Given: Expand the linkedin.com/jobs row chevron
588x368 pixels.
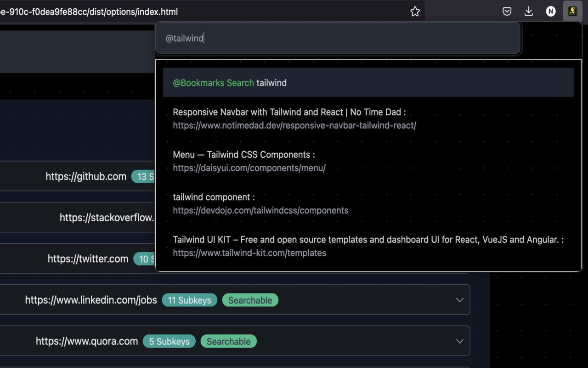Looking at the screenshot, I should (x=459, y=300).
